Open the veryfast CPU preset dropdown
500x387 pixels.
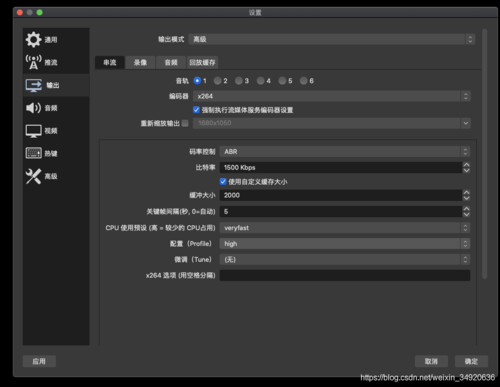tap(345, 228)
